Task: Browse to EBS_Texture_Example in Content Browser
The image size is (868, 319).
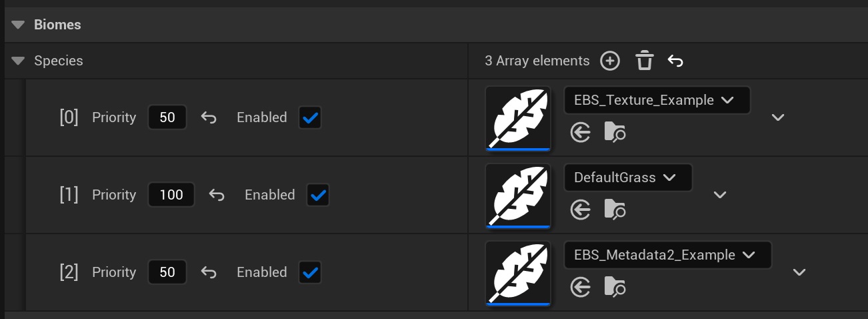Action: click(x=615, y=133)
